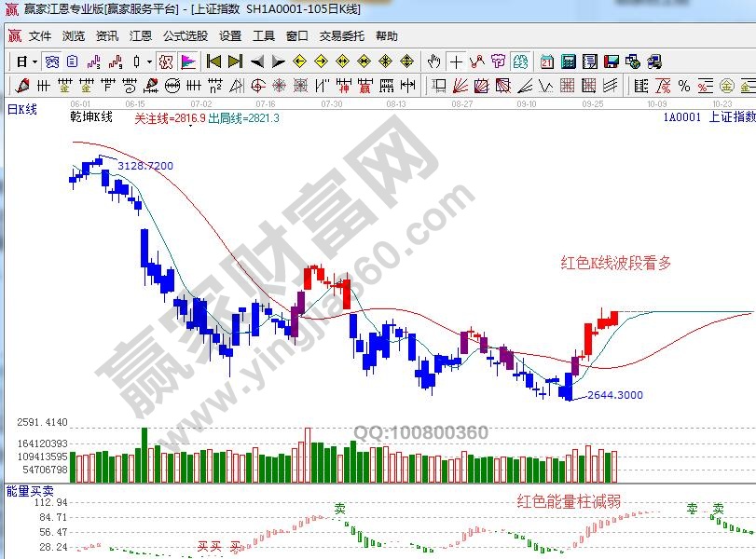This screenshot has width=756, height=559.
Task: Click the floppy disk save icon
Action: tap(611, 62)
